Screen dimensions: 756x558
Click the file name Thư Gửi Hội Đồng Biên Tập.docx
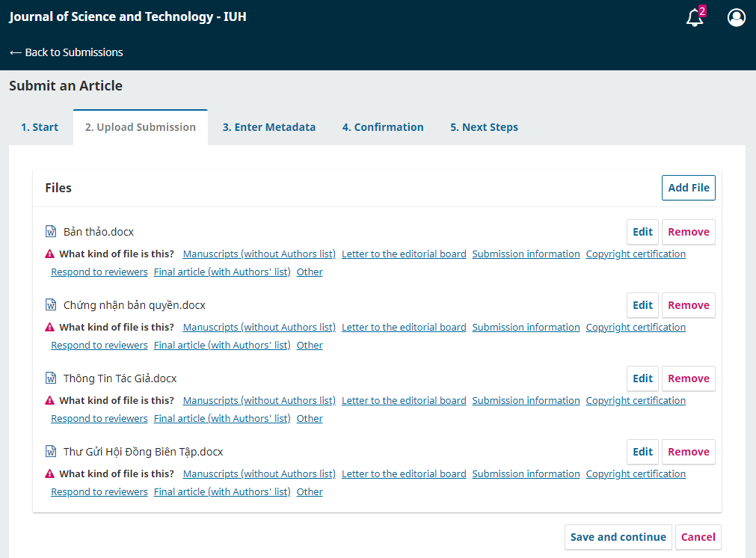pos(143,452)
